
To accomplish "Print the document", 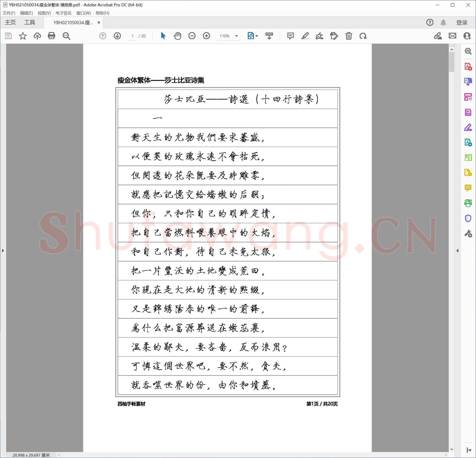I will [52, 36].
